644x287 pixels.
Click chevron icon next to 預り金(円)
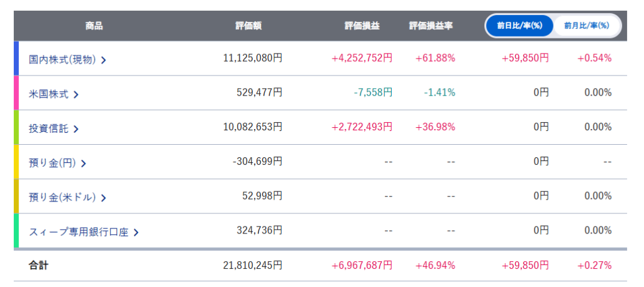tap(84, 164)
